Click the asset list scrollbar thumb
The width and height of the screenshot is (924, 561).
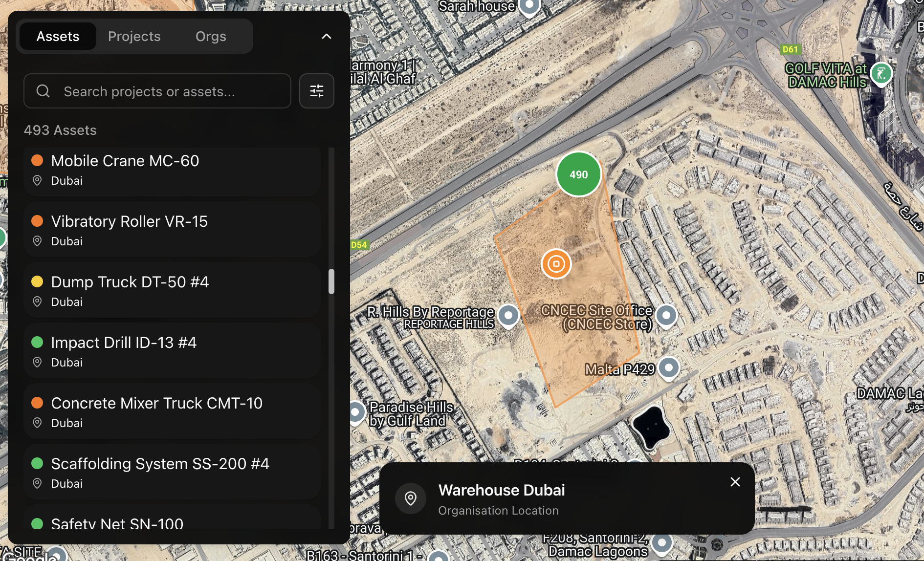click(x=331, y=281)
